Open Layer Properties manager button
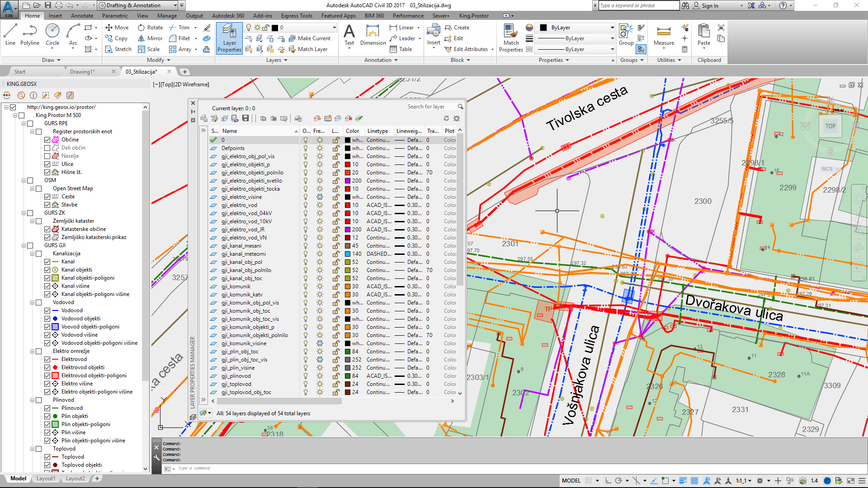Screen dimensions: 868x488 point(229,38)
